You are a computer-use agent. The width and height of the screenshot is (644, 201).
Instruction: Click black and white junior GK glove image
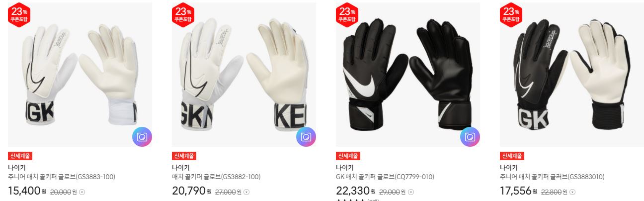point(572,75)
